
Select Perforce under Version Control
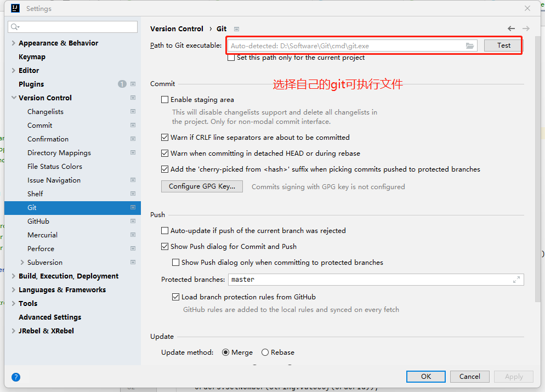(x=41, y=249)
